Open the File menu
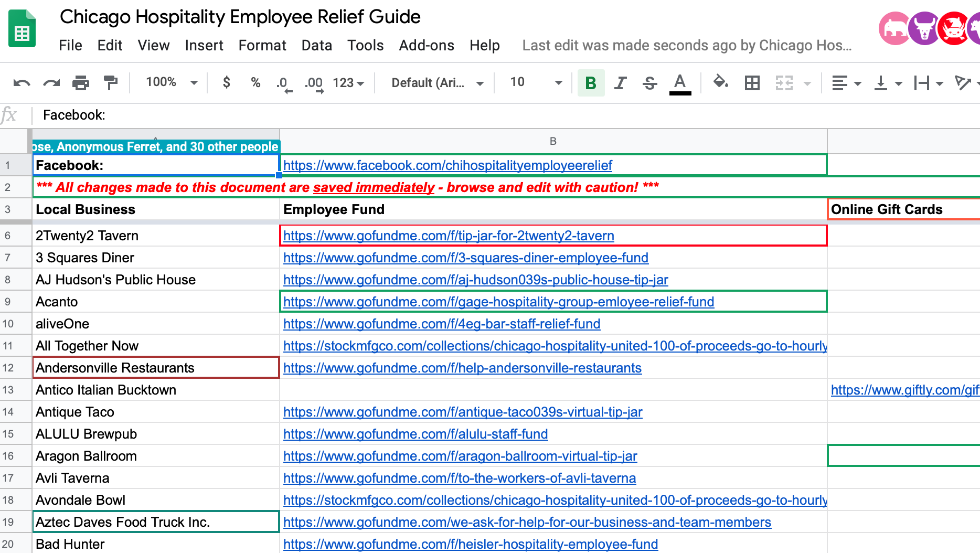The image size is (980, 553). coord(70,46)
